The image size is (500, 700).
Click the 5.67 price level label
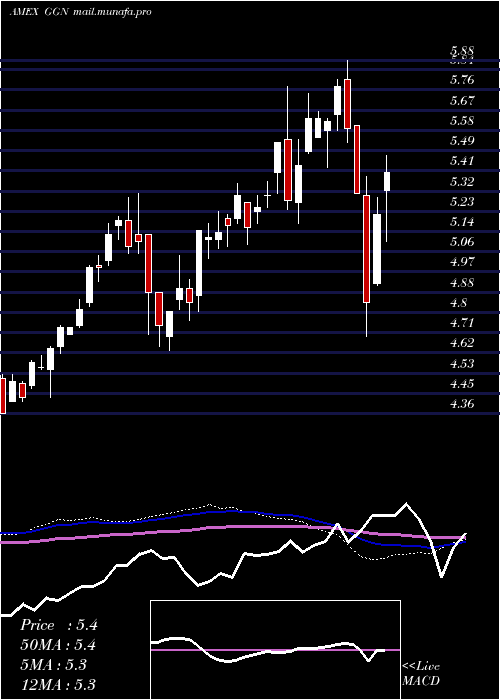tap(462, 101)
